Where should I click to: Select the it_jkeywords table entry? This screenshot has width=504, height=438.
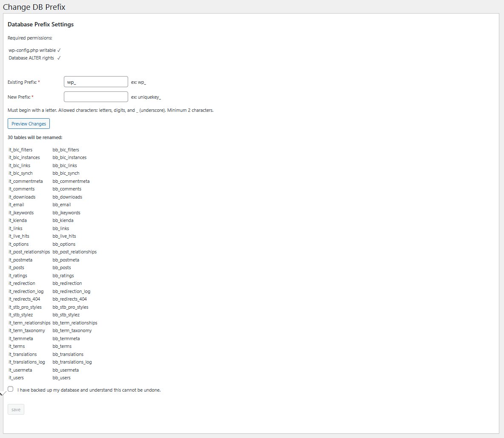coord(21,213)
